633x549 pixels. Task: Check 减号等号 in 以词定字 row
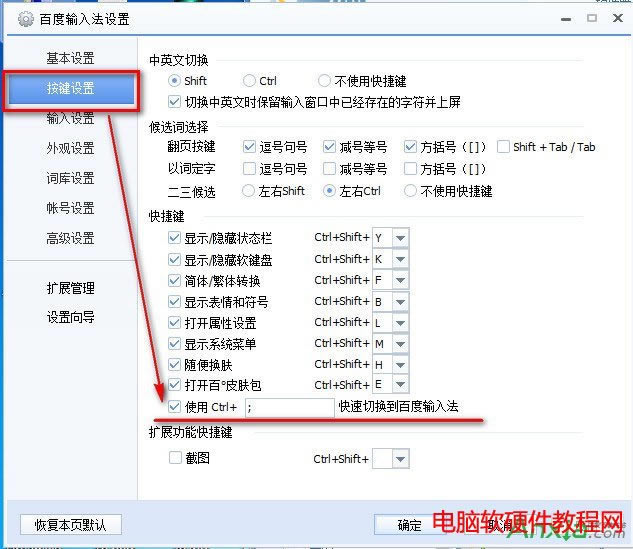329,168
